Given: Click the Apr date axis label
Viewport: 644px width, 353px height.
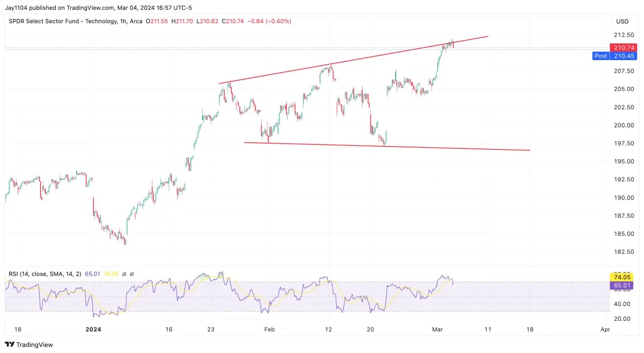Looking at the screenshot, I should 605,330.
